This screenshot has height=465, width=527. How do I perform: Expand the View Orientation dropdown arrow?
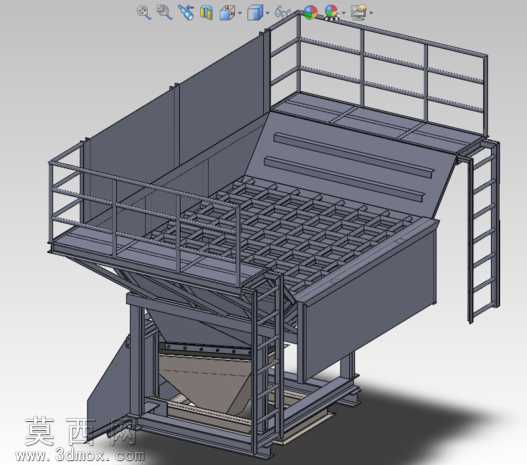240,13
